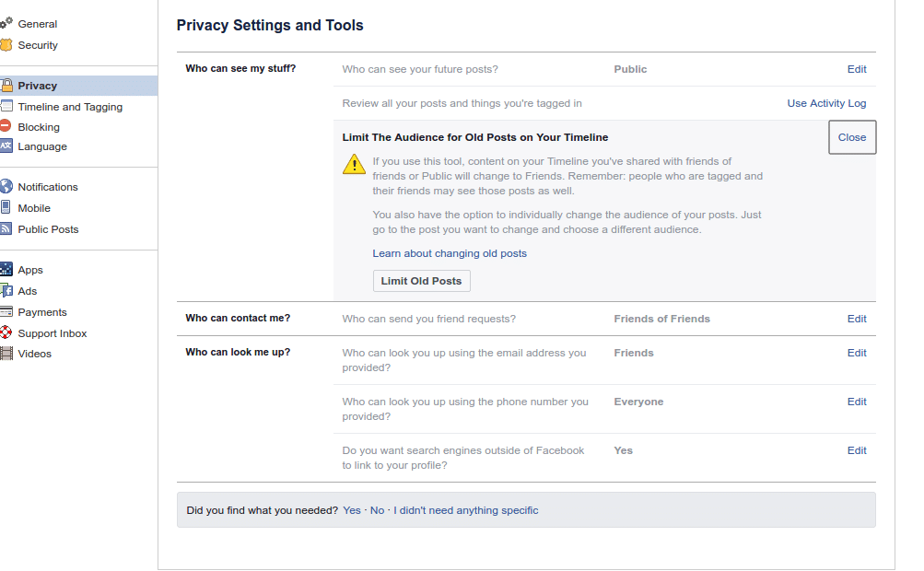
Task: Open Timeline and Tagging settings
Action: [x=70, y=107]
